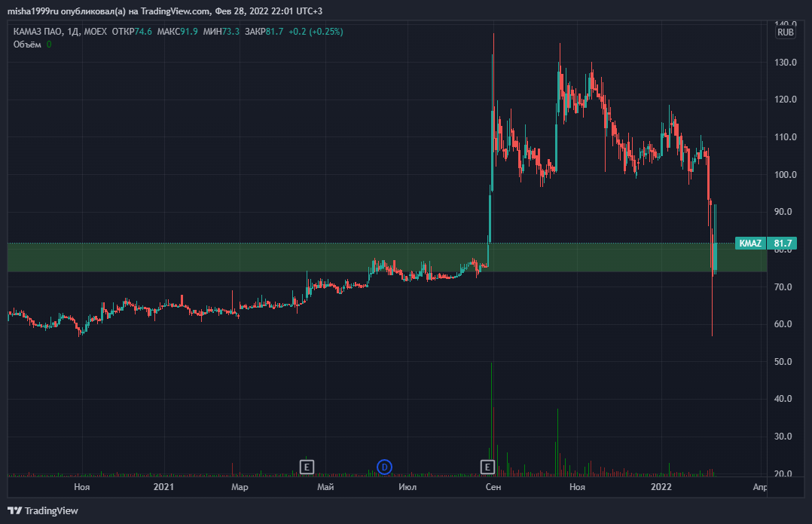Click the misha1999ru publisher text
The image size is (812, 524).
pos(32,11)
